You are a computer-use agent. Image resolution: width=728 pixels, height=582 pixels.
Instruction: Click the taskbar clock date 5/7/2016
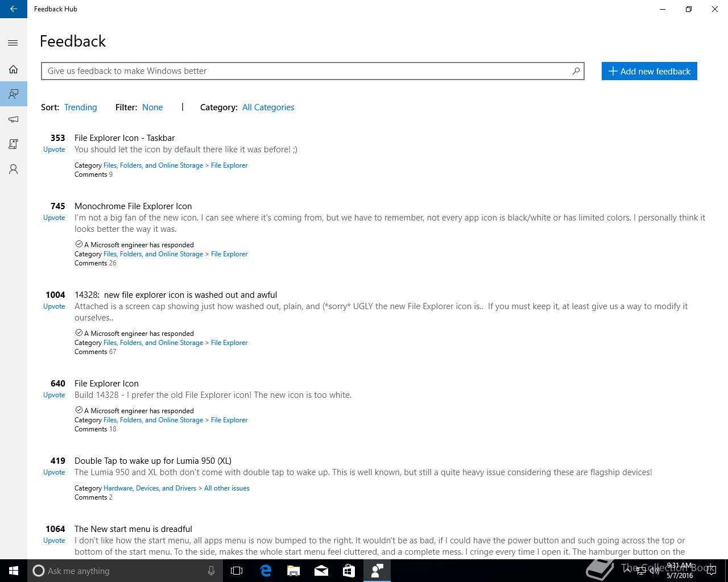pos(680,575)
